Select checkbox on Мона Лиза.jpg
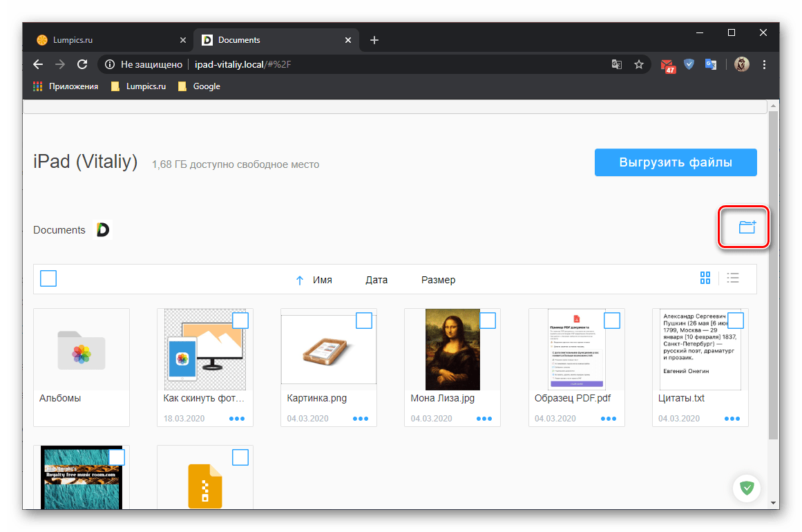This screenshot has height=532, width=802. point(488,320)
